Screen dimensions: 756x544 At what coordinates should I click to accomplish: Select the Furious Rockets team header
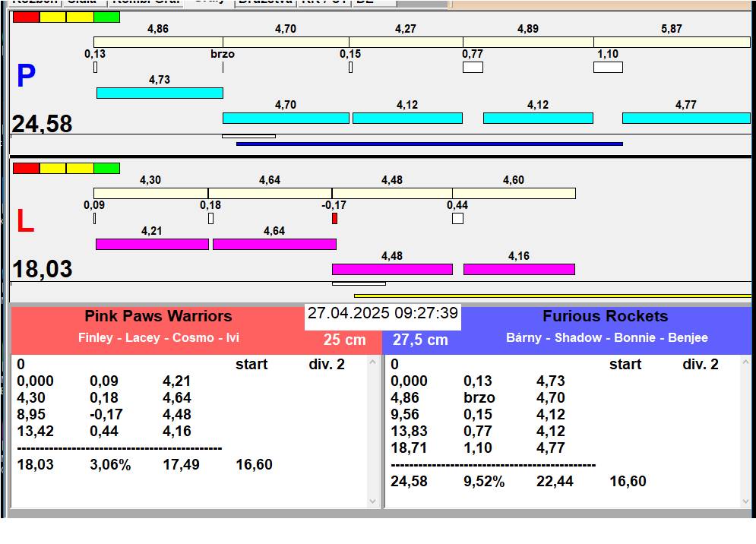[605, 317]
